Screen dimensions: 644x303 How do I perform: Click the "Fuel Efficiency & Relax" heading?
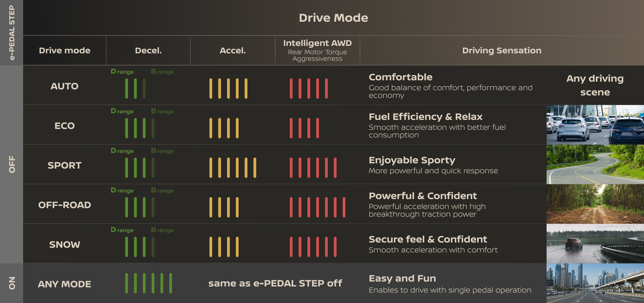click(425, 117)
